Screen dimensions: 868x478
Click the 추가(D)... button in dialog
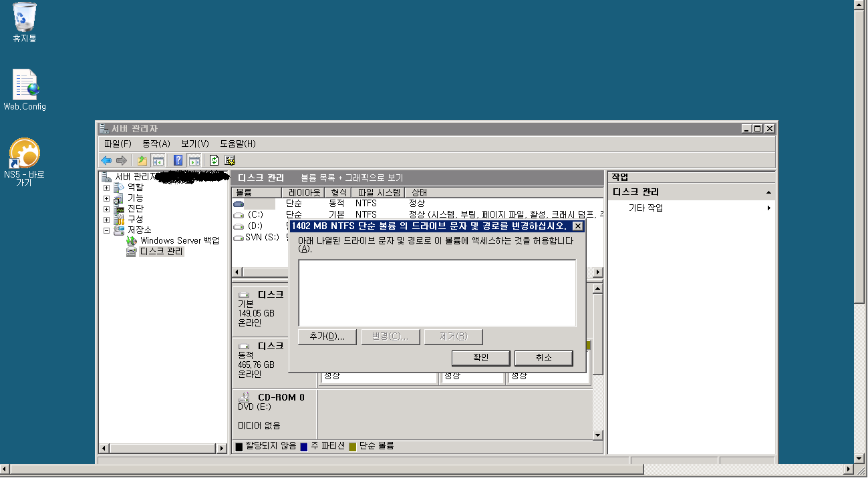(x=327, y=336)
